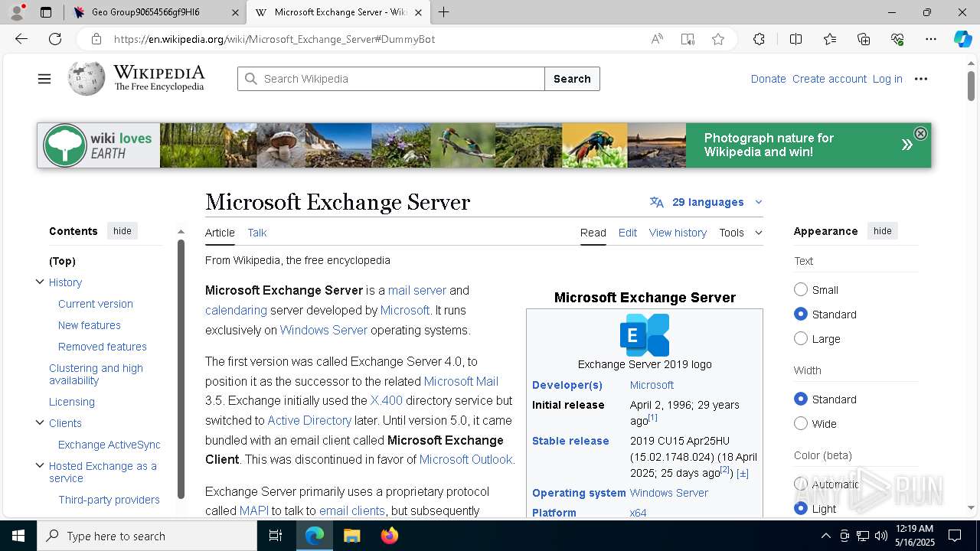Open the tab actions menu icon
Viewport: 980px width, 551px height.
pos(46,12)
